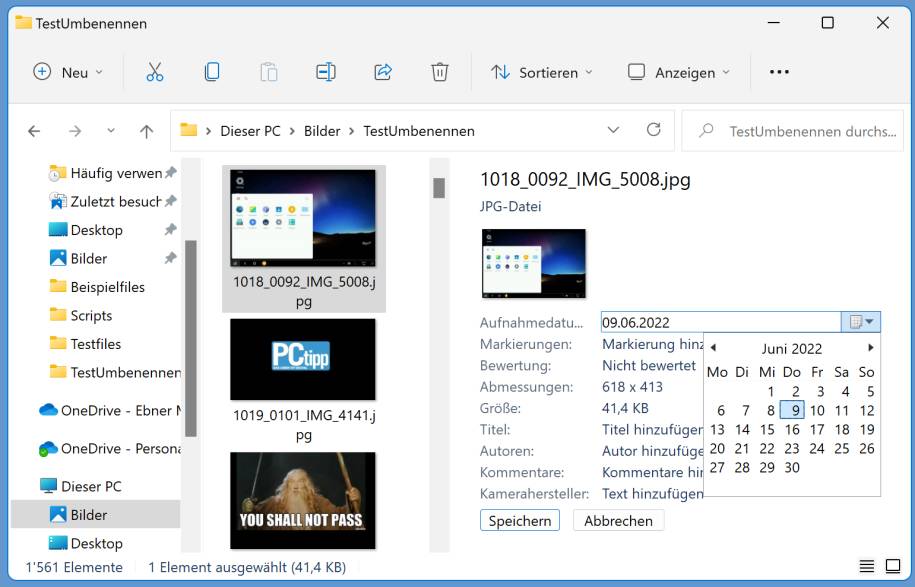Open address bar history dropdown
The image size is (915, 587).
click(x=613, y=130)
